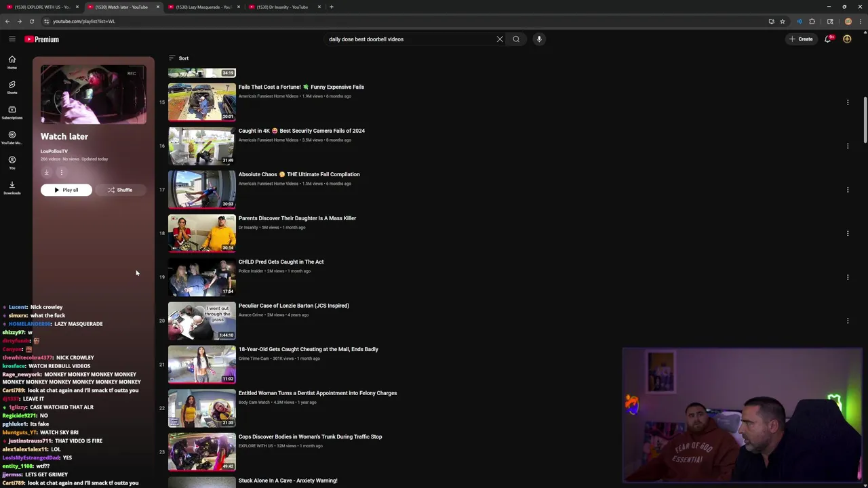This screenshot has width=868, height=488.
Task: Play Peculiar Case of Lonzie Barton thumbnail
Action: click(202, 321)
